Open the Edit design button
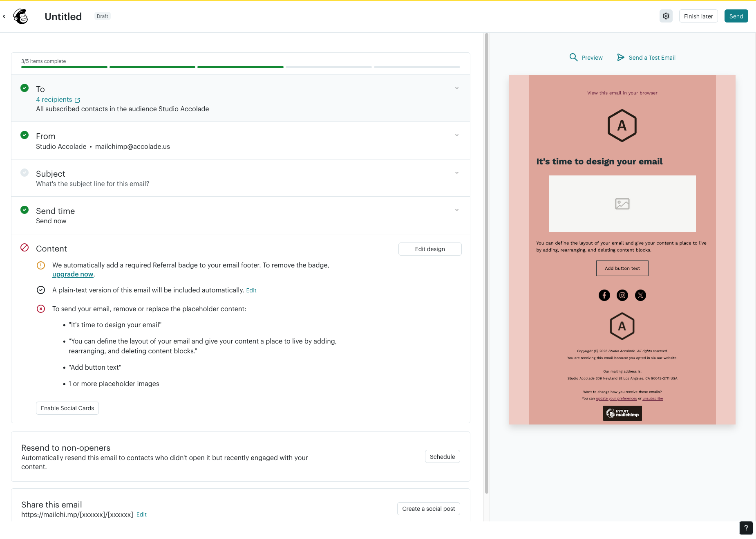756x539 pixels. click(429, 249)
